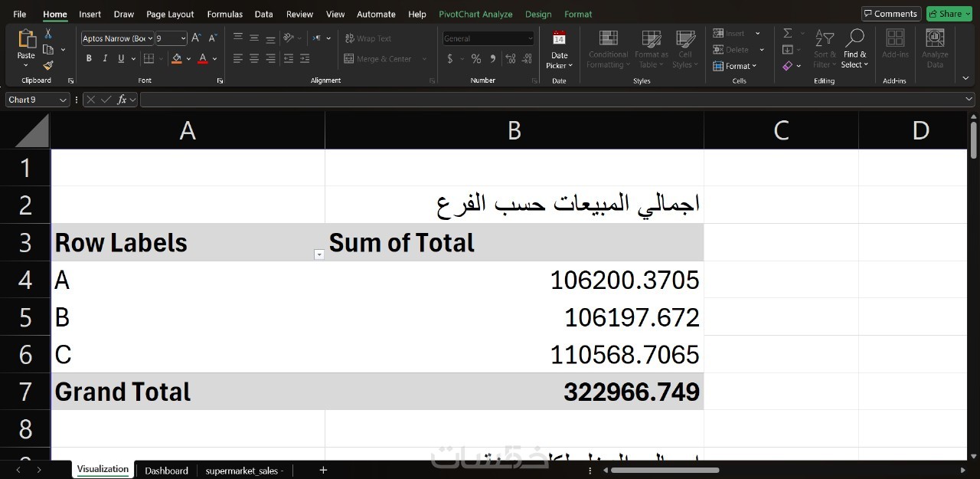Open Conditional Formatting menu
Viewport: 980px width, 479px height.
point(608,50)
